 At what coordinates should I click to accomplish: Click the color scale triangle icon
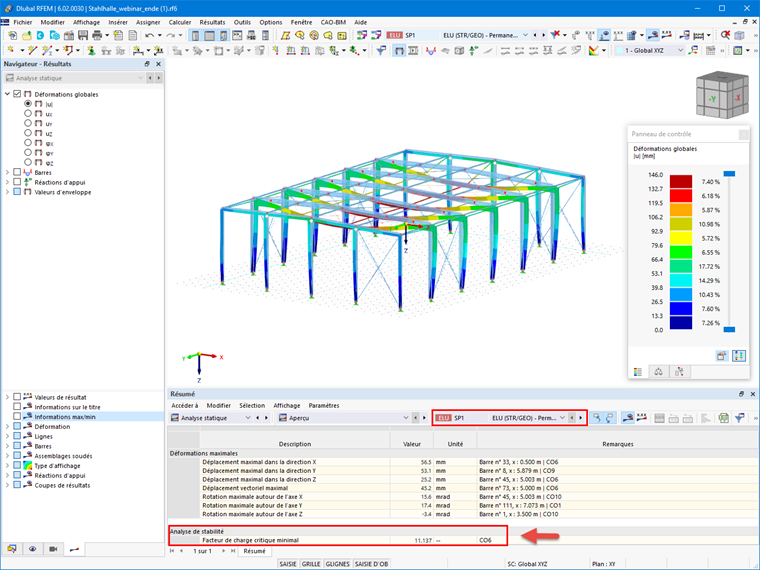tap(593, 50)
